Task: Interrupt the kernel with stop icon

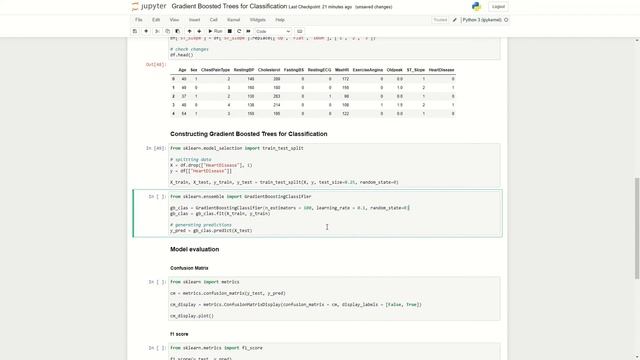Action: point(229,31)
